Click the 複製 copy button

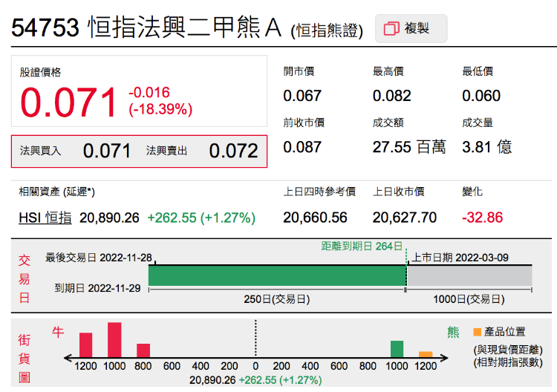(411, 28)
